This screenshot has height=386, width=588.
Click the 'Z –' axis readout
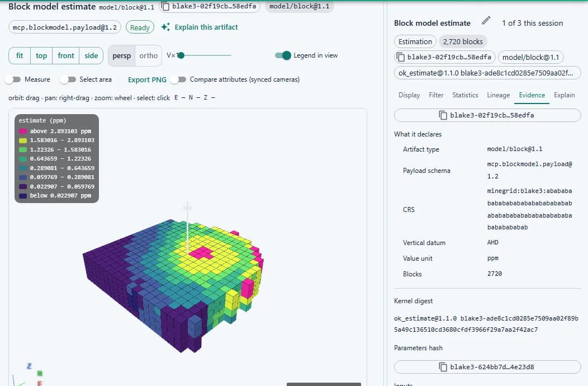coord(209,98)
